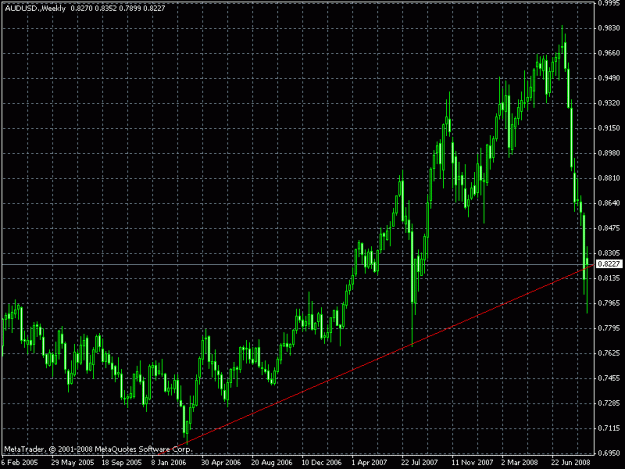The width and height of the screenshot is (625, 469).
Task: Click the 30 Apr 2006 date label
Action: click(221, 463)
